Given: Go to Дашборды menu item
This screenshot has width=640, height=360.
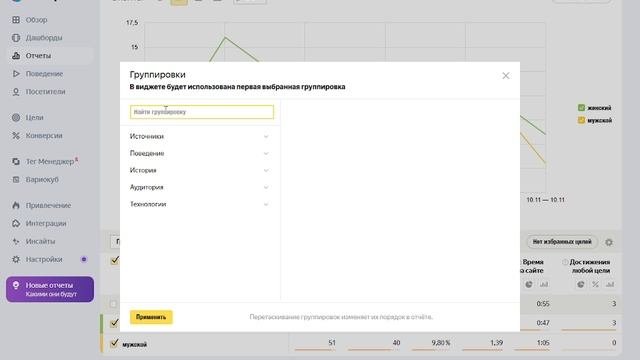Looking at the screenshot, I should click(44, 38).
